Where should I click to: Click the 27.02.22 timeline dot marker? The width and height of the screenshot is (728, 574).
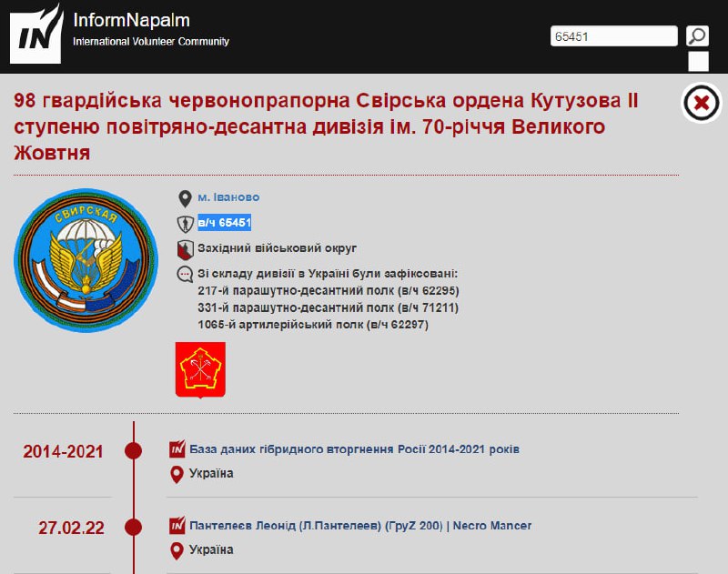click(134, 528)
